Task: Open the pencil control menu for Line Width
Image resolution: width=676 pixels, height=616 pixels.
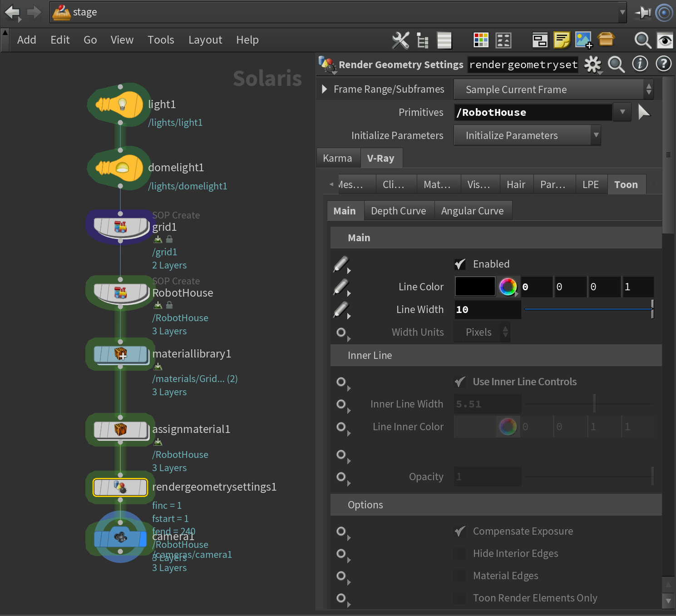Action: point(342,310)
